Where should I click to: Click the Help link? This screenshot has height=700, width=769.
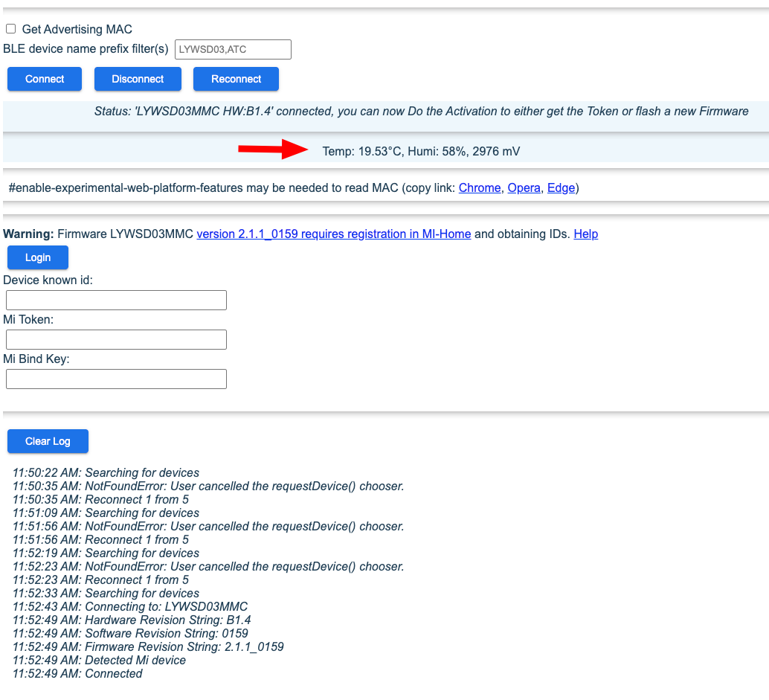[585, 234]
